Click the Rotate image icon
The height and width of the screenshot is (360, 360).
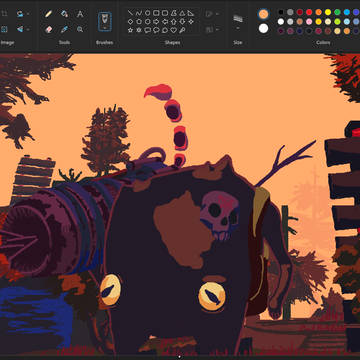point(20,14)
